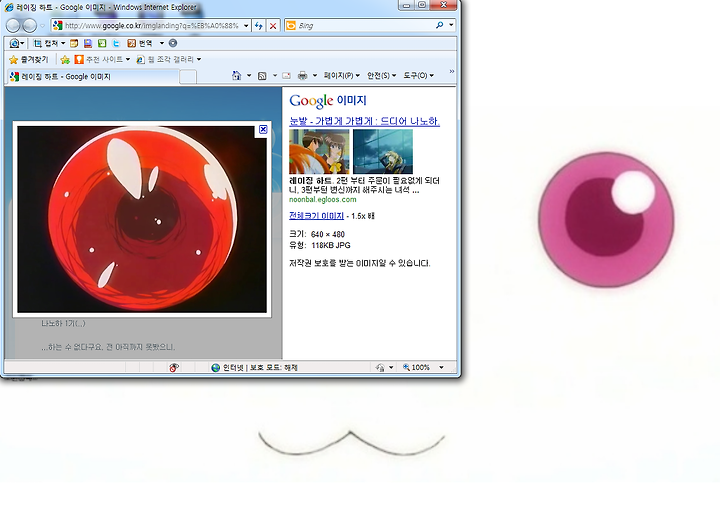Click the Twitter toolbar icon
The width and height of the screenshot is (720, 513).
(x=116, y=43)
